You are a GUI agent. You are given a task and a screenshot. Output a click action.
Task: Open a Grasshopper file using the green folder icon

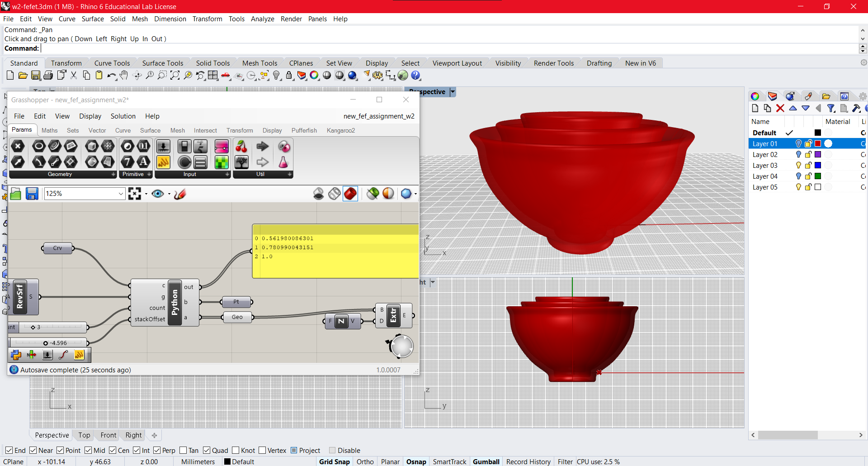coord(15,194)
